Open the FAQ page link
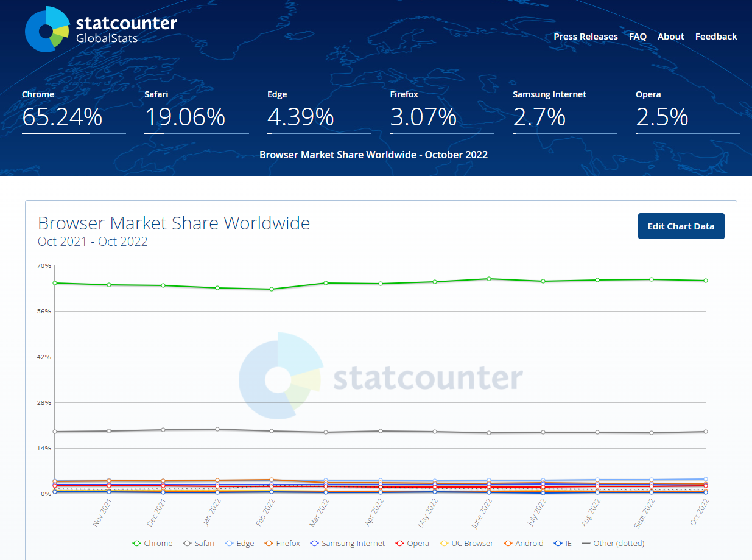The image size is (752, 560). click(638, 37)
